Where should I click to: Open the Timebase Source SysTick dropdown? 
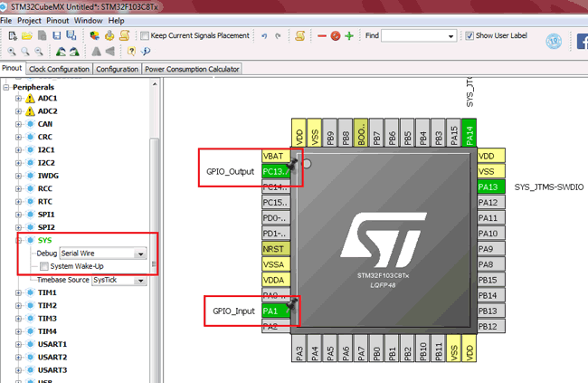click(141, 281)
